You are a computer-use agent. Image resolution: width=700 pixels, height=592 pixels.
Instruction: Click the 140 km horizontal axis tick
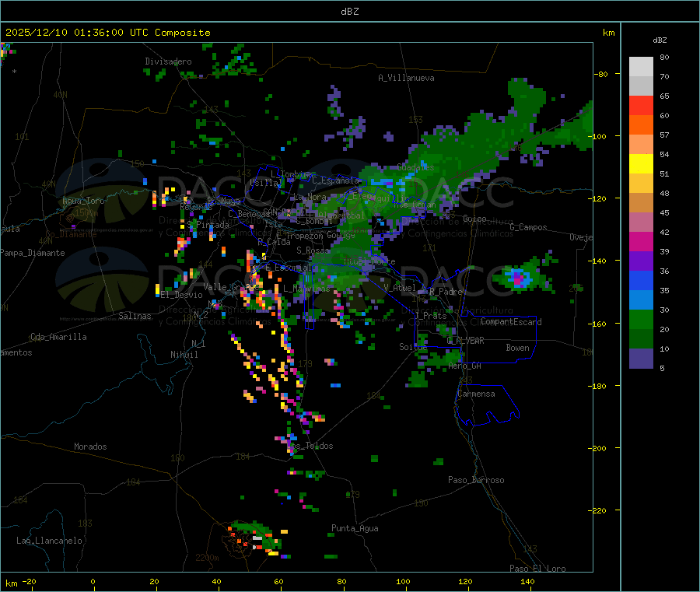pos(527,582)
